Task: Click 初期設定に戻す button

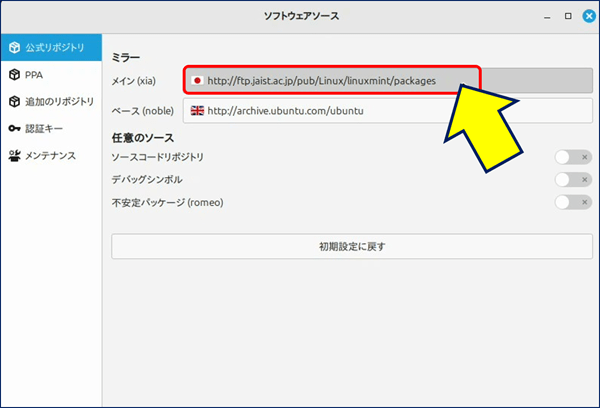Action: pos(352,246)
